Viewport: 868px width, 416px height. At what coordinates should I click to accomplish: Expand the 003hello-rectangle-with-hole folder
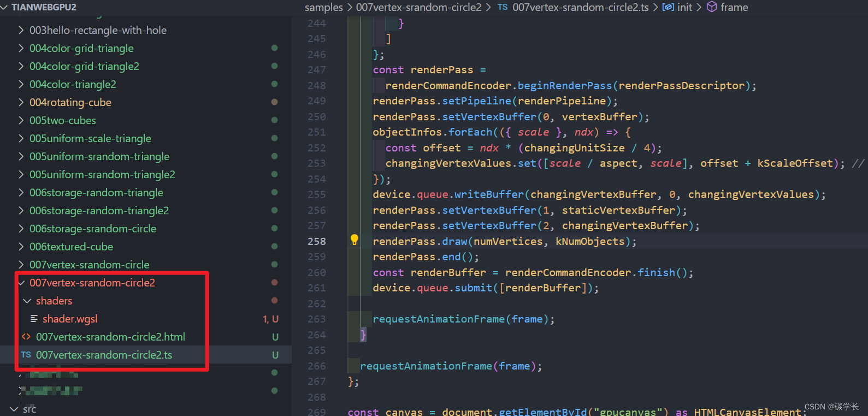point(21,30)
